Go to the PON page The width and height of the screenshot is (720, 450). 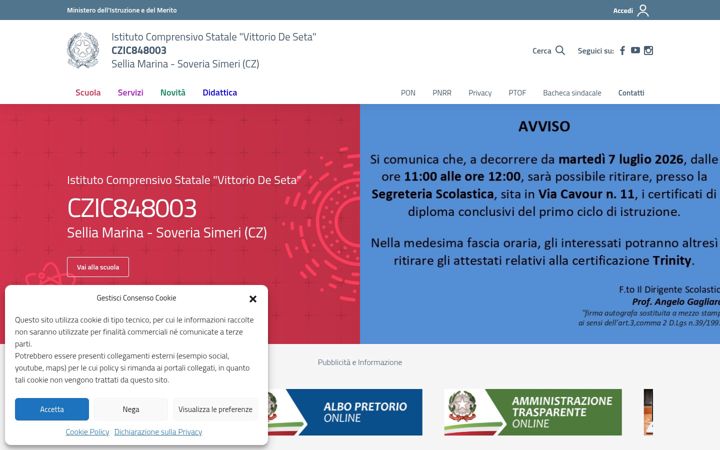point(408,93)
